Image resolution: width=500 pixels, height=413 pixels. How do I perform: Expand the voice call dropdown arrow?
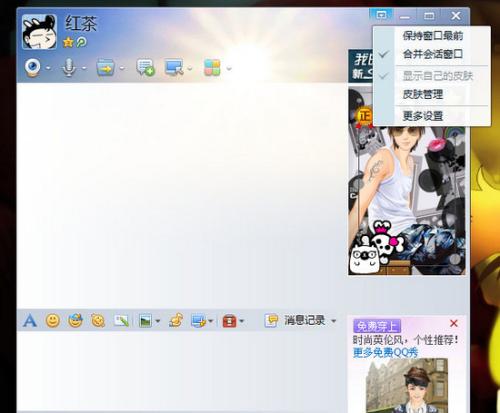tap(84, 68)
